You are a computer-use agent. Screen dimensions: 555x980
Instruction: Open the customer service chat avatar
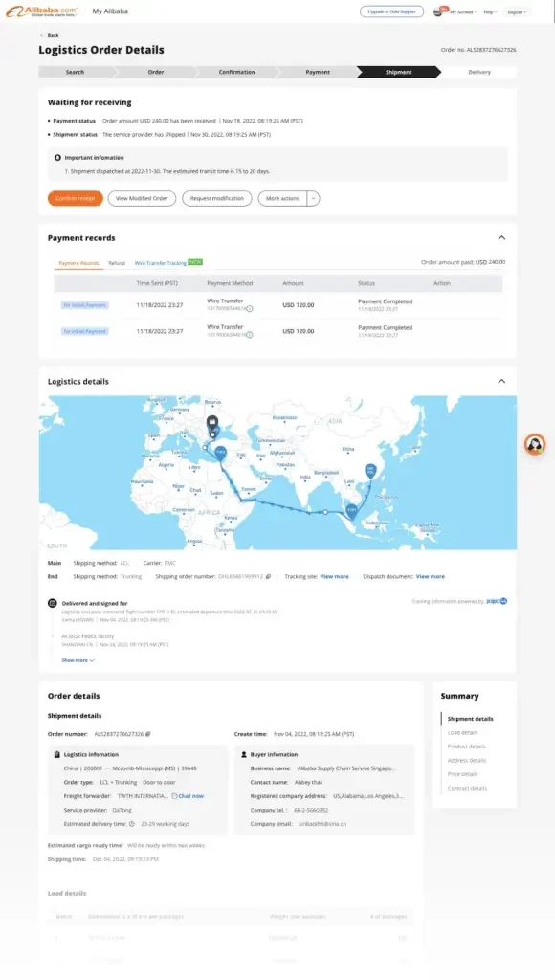[534, 444]
